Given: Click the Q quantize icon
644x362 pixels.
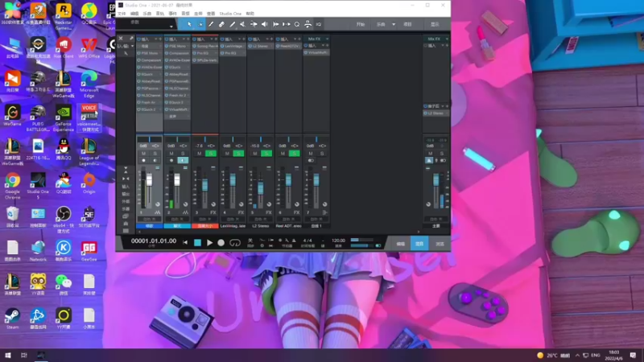Looking at the screenshot, I should coord(297,24).
